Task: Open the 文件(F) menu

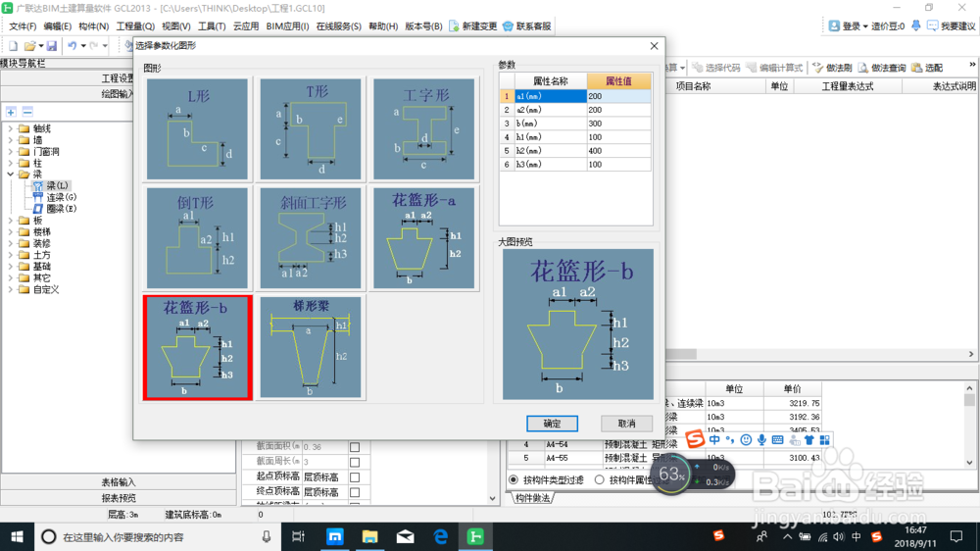Action: [x=23, y=26]
